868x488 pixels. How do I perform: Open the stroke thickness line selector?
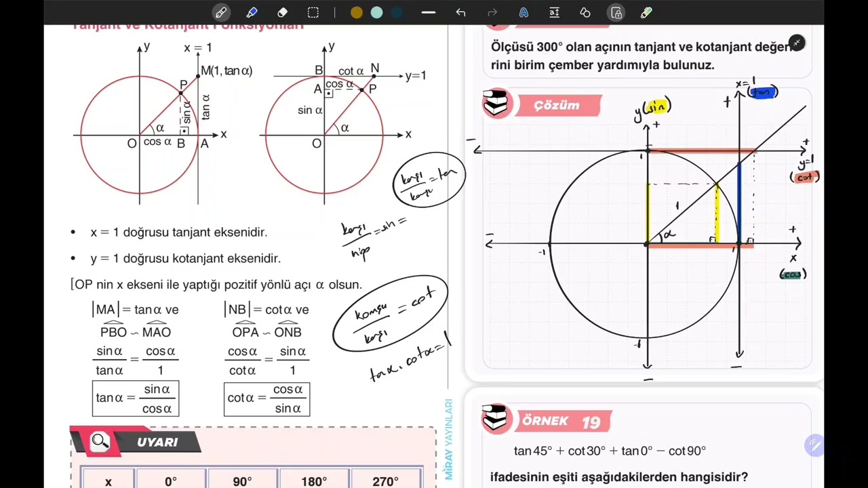[429, 12]
